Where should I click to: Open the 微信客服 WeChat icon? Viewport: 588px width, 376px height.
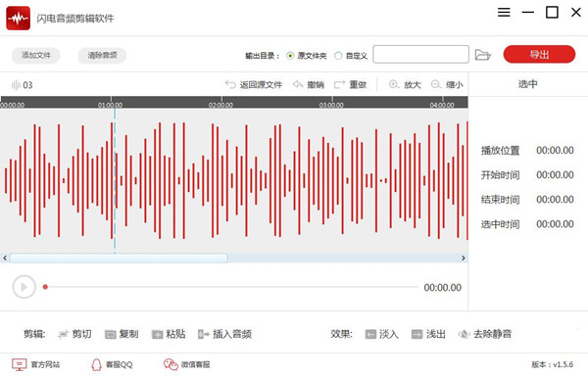coord(171,364)
